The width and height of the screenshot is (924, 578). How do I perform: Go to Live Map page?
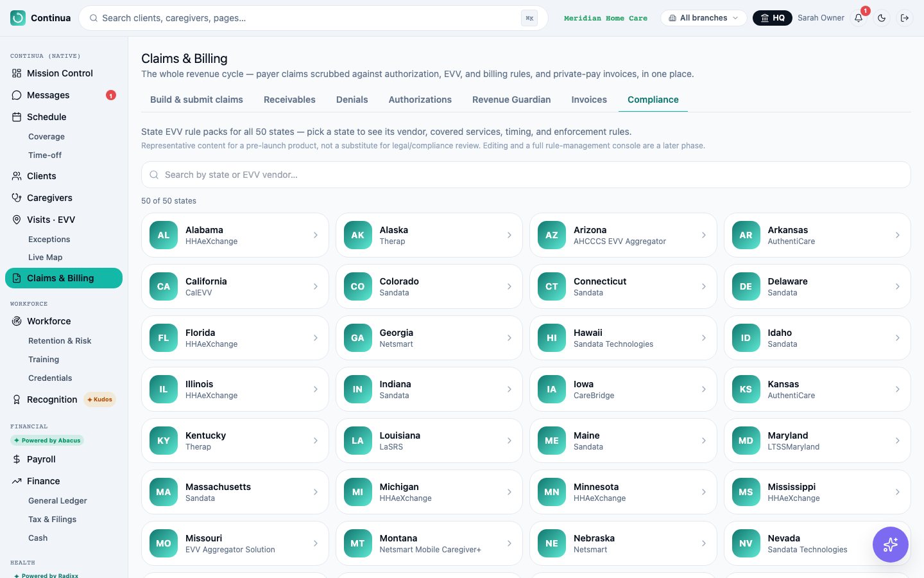(45, 258)
